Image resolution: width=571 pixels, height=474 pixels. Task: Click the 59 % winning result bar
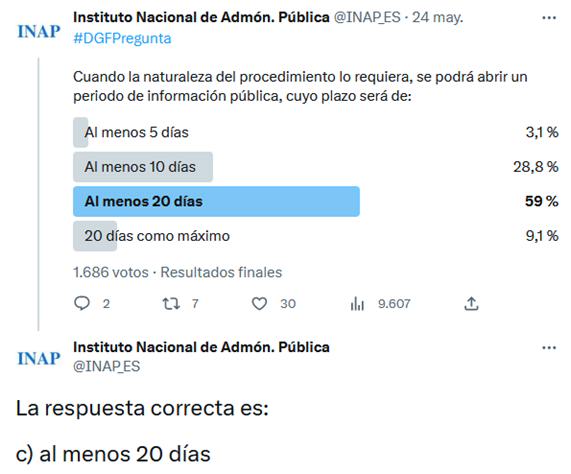tap(216, 201)
